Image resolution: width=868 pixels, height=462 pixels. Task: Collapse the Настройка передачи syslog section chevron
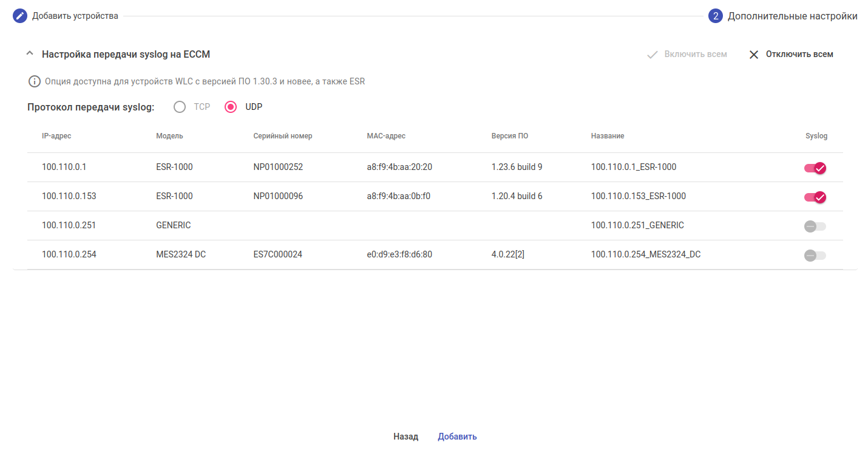[x=30, y=54]
